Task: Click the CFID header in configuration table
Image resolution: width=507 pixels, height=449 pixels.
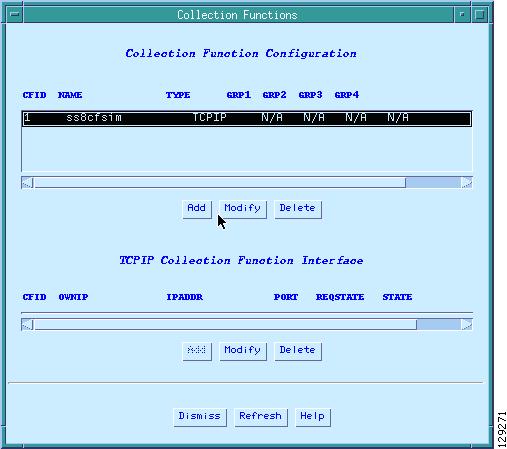Action: click(35, 95)
